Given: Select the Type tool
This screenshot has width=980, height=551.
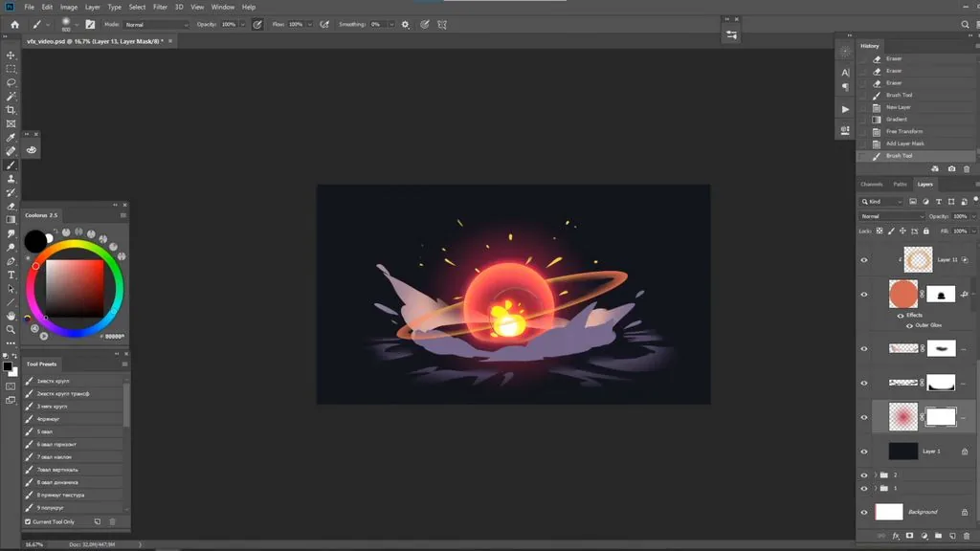Looking at the screenshot, I should coord(11,275).
